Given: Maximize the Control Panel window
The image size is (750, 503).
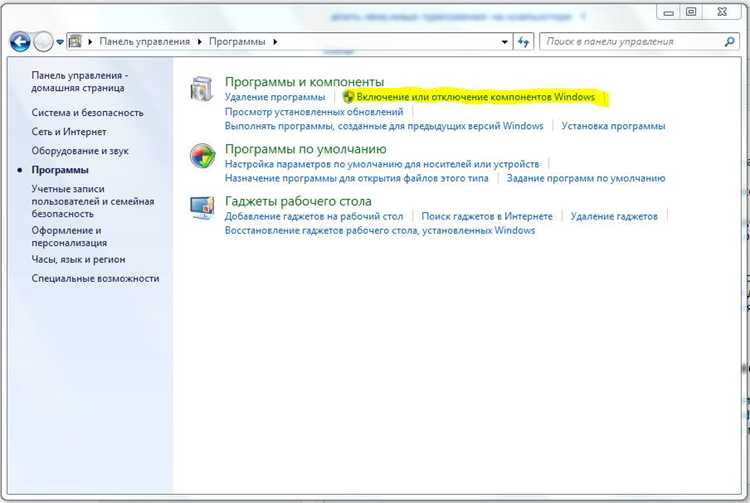Looking at the screenshot, I should pos(691,12).
